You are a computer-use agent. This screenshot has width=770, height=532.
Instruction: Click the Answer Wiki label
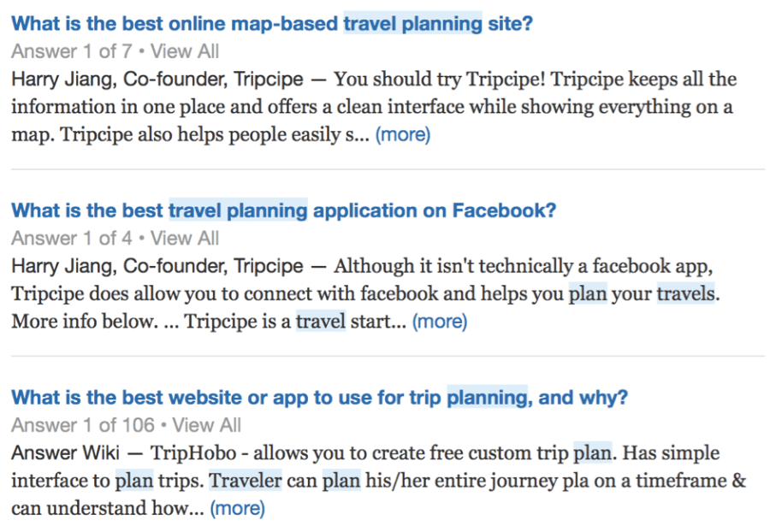pyautogui.click(x=65, y=452)
